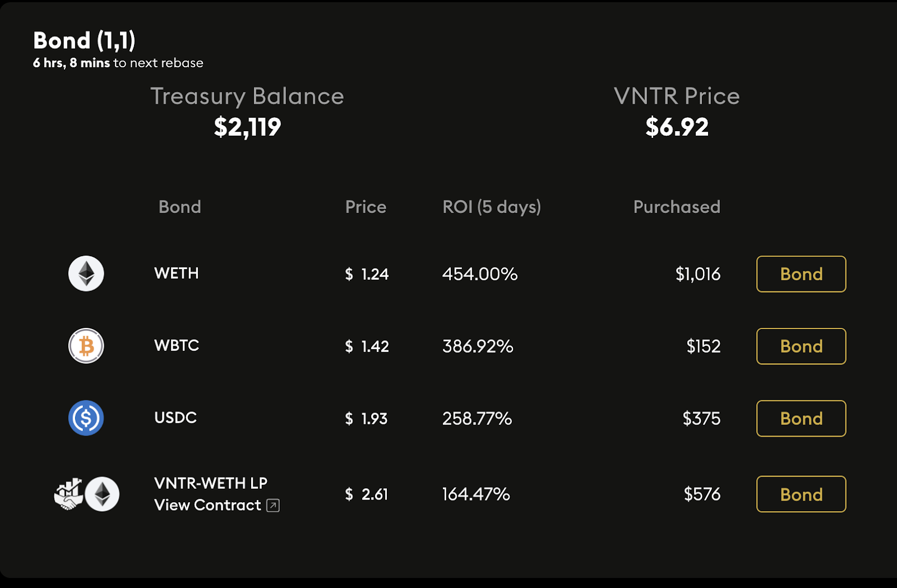The image size is (897, 588).
Task: Open the View Contract link
Action: click(207, 506)
